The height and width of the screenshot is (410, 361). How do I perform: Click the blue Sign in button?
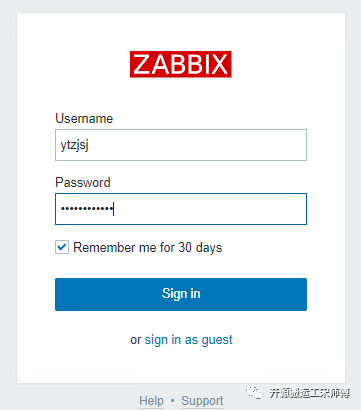click(181, 294)
